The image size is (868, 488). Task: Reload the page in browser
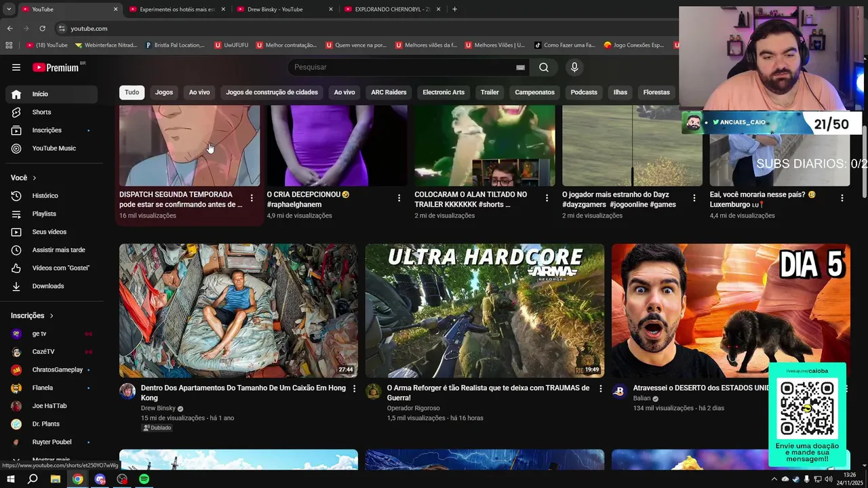pyautogui.click(x=42, y=28)
